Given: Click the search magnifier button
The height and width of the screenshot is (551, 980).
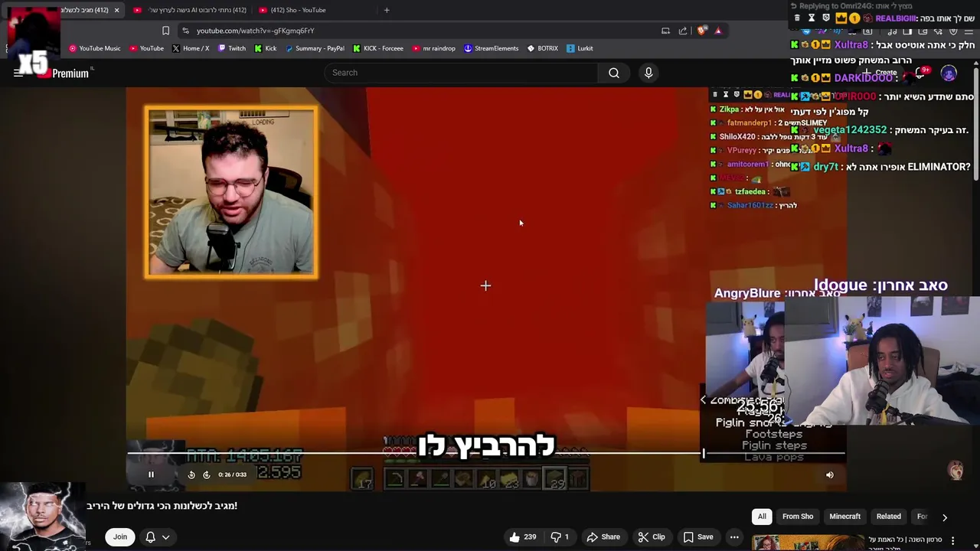Looking at the screenshot, I should pos(614,73).
